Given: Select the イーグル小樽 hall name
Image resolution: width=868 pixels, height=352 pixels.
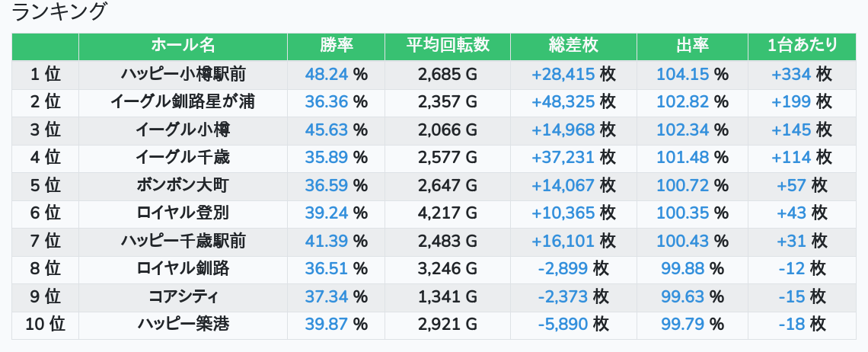Looking at the screenshot, I should tap(183, 130).
